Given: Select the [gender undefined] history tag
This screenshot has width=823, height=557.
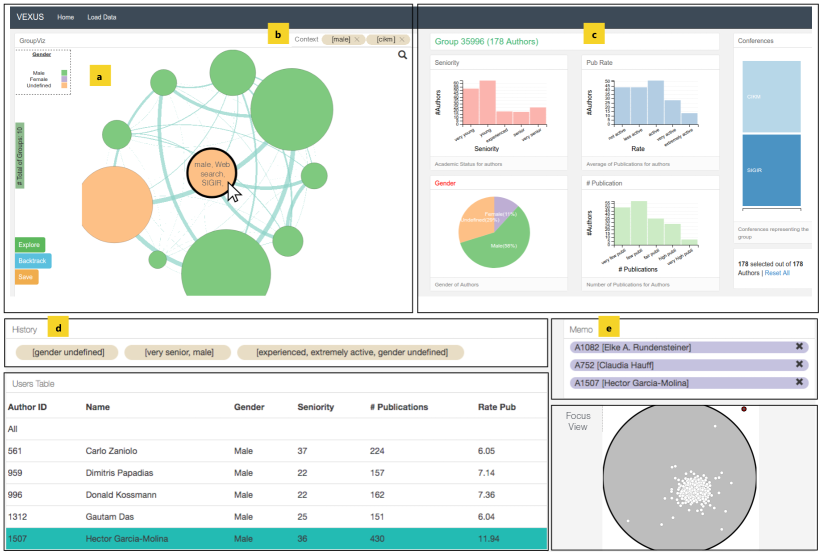Looking at the screenshot, I should [68, 352].
